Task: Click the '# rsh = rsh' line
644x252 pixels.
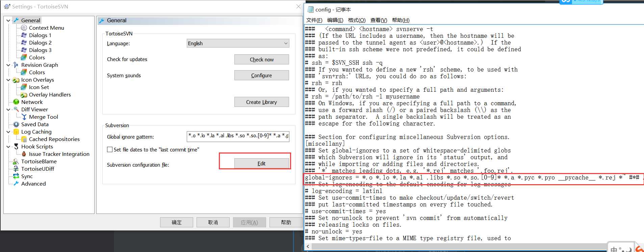Action: [324, 83]
